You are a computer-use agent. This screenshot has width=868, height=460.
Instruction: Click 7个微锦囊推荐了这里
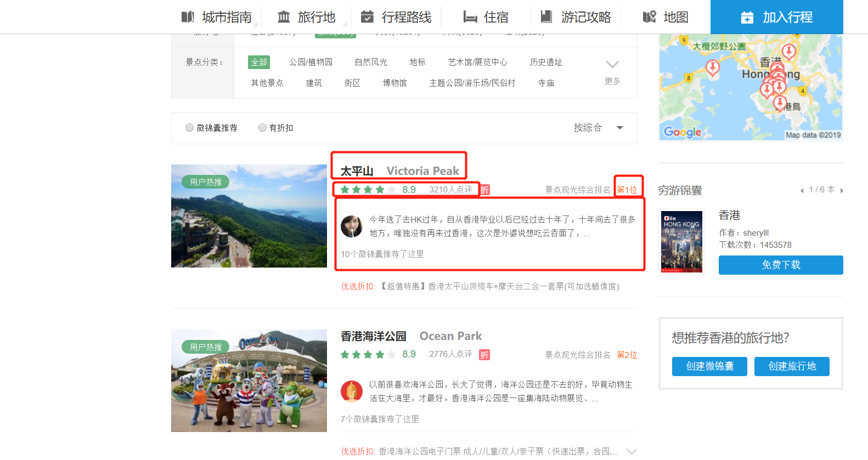coord(380,419)
